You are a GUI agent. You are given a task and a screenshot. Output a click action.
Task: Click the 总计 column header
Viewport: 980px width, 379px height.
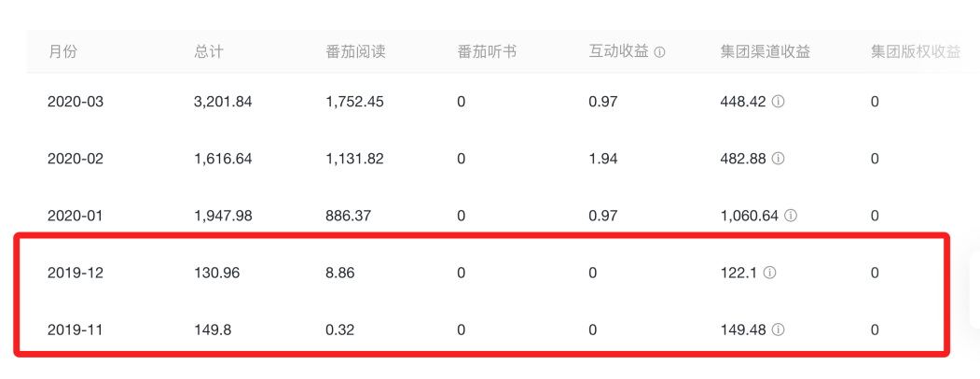tap(209, 52)
